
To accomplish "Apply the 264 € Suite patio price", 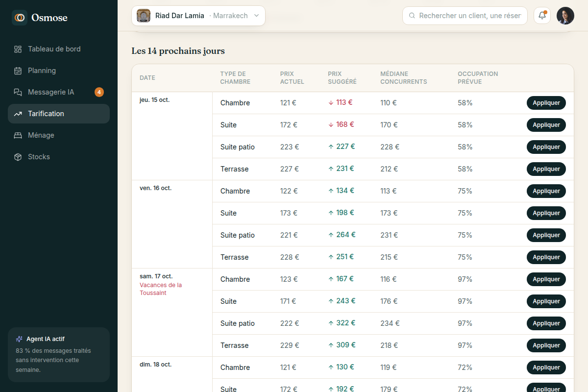I will (x=546, y=235).
